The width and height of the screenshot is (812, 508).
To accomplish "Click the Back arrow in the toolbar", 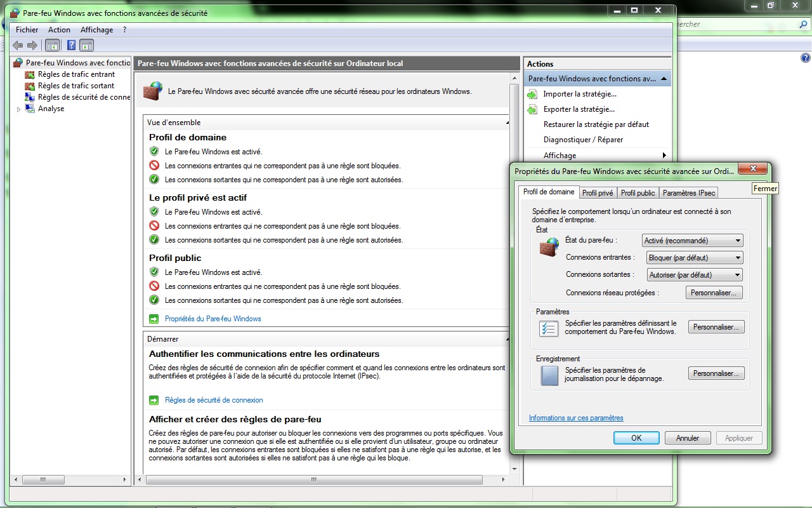I will click(x=18, y=45).
